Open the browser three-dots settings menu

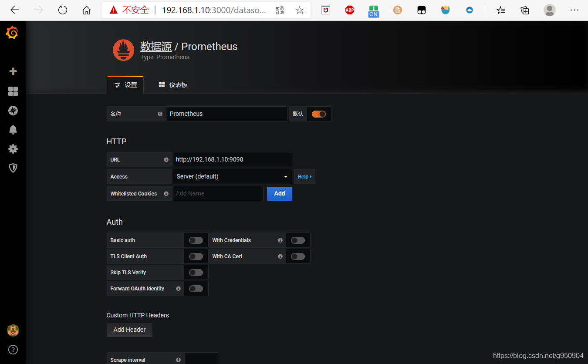coord(574,10)
